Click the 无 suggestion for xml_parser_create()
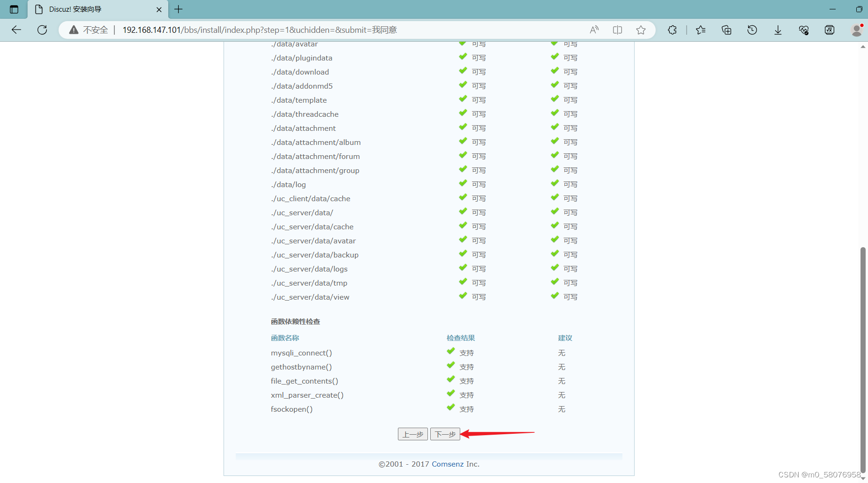This screenshot has width=868, height=483. [x=562, y=395]
